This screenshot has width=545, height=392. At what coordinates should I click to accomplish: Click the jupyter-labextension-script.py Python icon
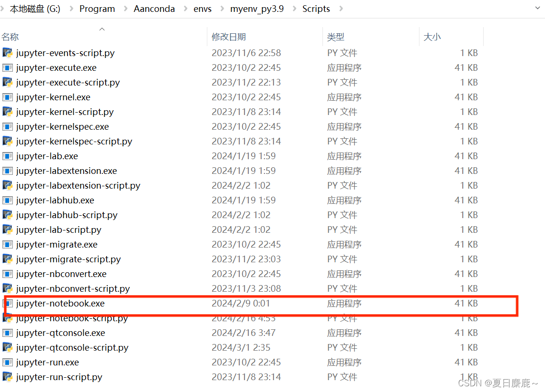click(x=8, y=185)
